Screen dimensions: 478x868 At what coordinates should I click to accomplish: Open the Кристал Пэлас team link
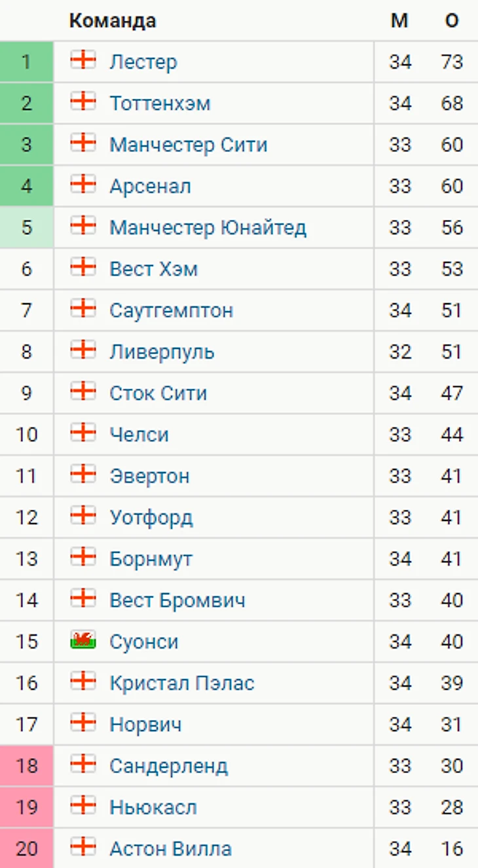click(x=182, y=683)
